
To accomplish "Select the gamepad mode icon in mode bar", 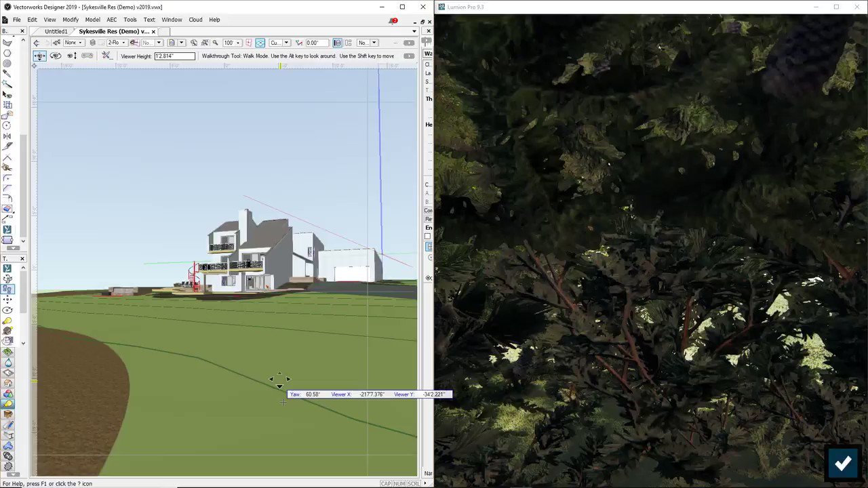I will click(87, 56).
